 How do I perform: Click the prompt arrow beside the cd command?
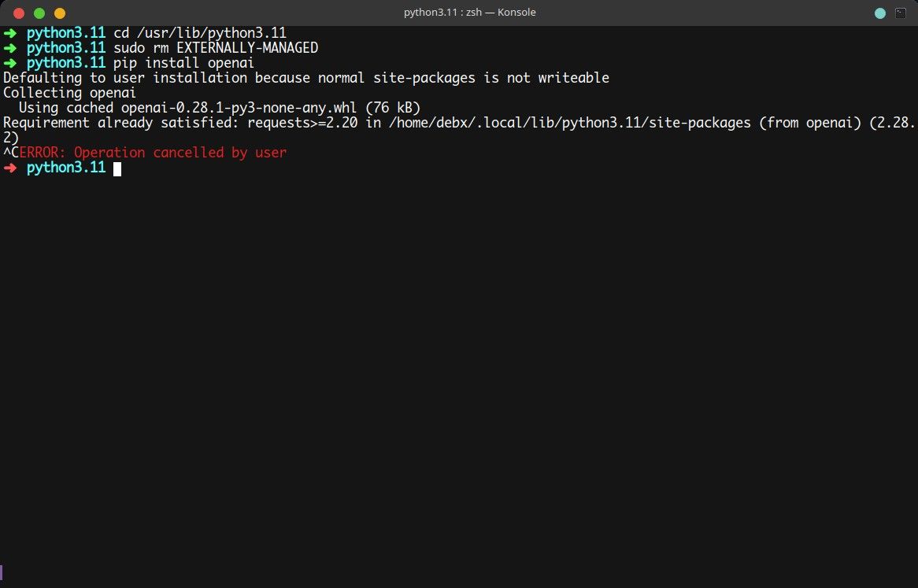9,32
